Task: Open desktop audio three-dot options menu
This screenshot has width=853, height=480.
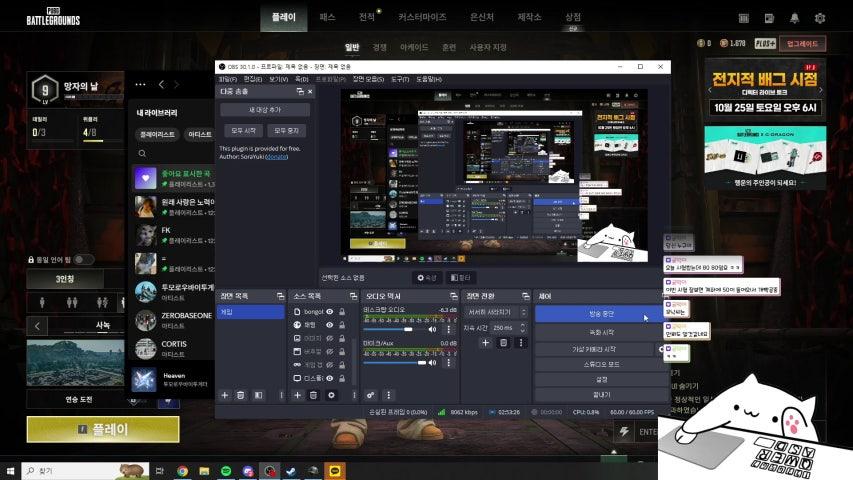Action: (x=448, y=329)
